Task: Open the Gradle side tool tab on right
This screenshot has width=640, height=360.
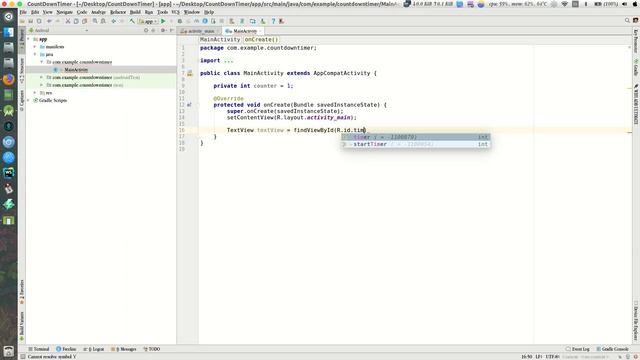Action: tap(636, 67)
